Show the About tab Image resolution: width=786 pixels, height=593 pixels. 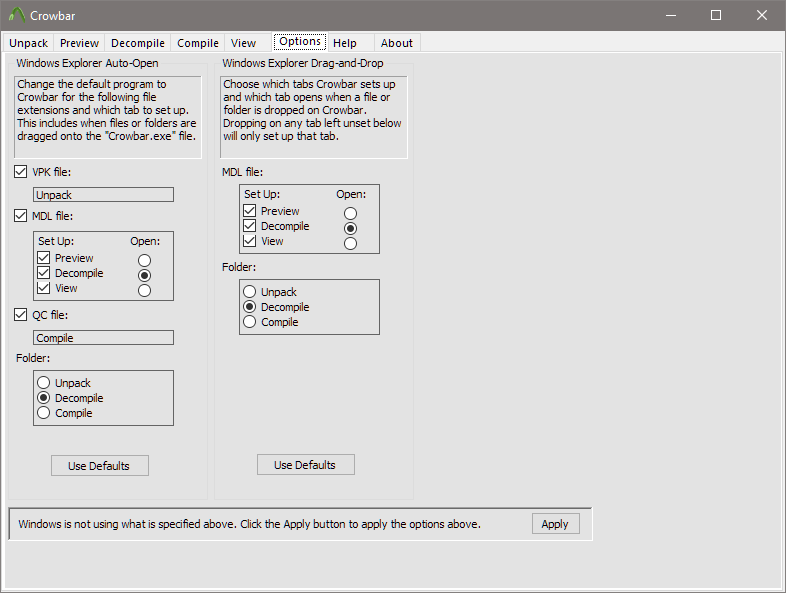(397, 43)
